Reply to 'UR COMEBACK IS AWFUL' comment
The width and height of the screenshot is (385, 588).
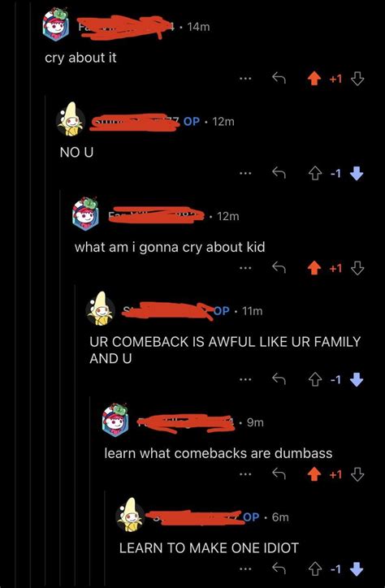coord(279,379)
